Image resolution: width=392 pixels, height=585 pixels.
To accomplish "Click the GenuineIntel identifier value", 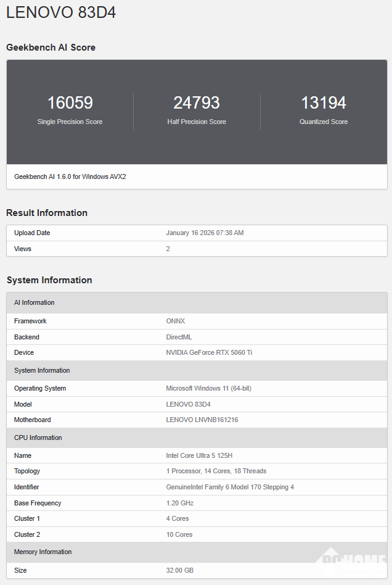I will tap(230, 487).
